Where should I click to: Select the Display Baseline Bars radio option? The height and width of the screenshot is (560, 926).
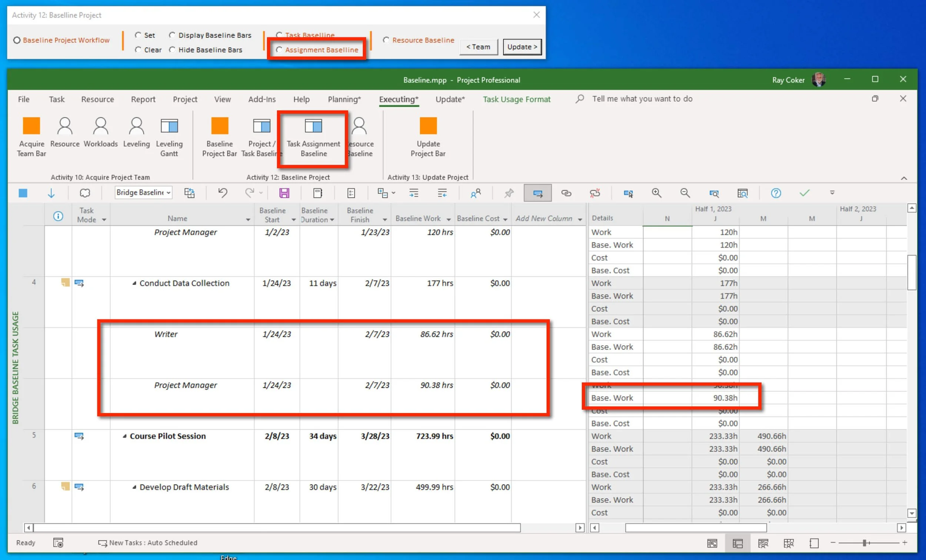coord(172,35)
